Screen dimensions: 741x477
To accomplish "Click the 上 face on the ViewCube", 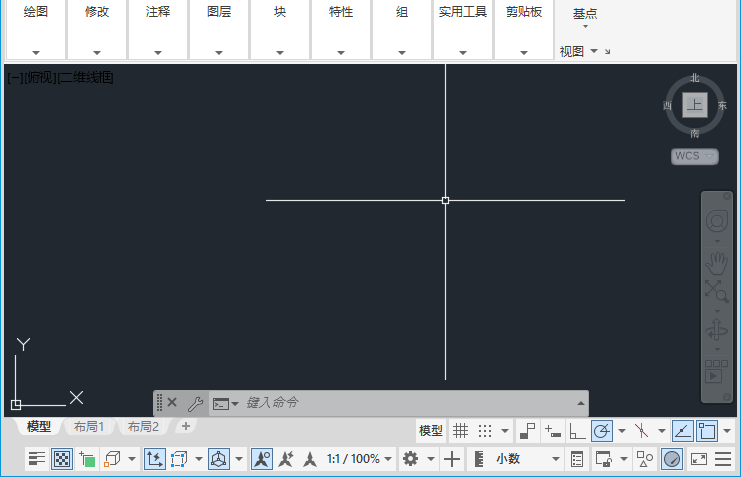I will point(695,104).
